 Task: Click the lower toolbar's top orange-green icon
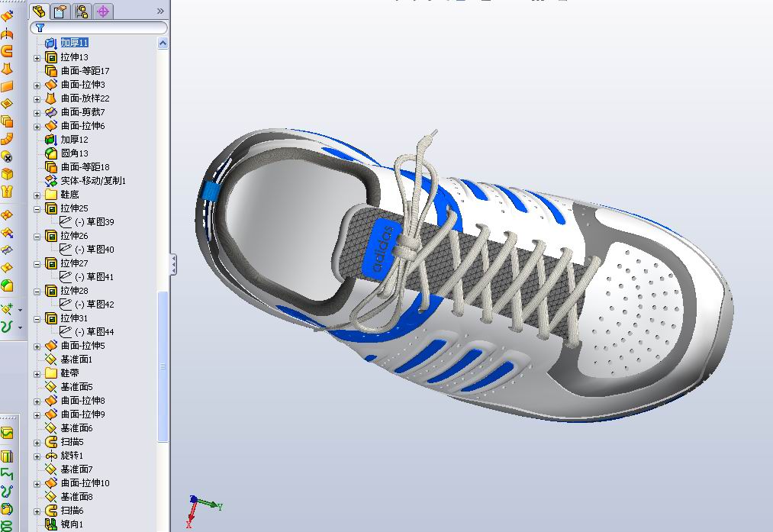pos(7,434)
